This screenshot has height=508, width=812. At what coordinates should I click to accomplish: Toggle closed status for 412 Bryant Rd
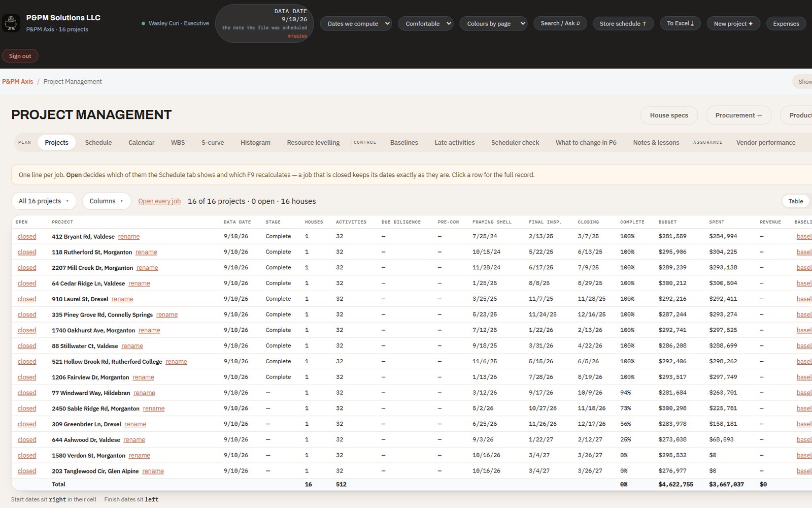pyautogui.click(x=27, y=236)
